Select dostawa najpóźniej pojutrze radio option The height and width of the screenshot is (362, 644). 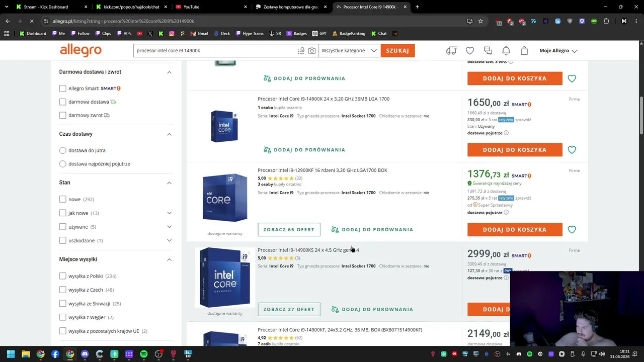click(x=62, y=164)
